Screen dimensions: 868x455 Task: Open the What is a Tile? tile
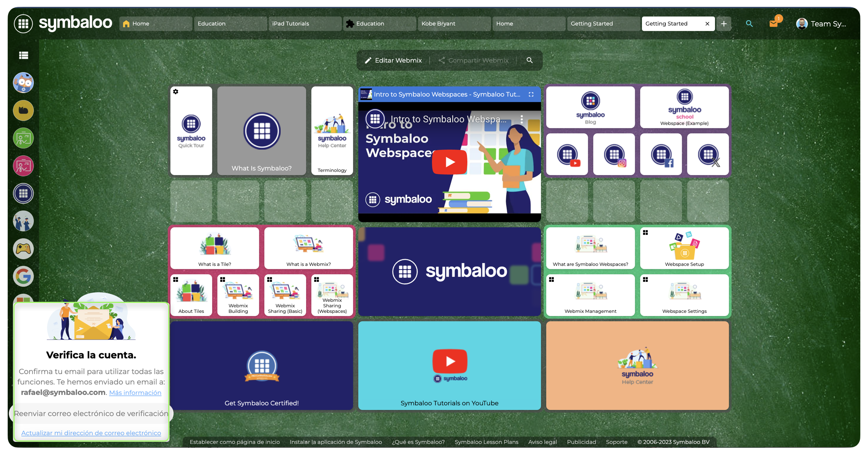(x=215, y=248)
